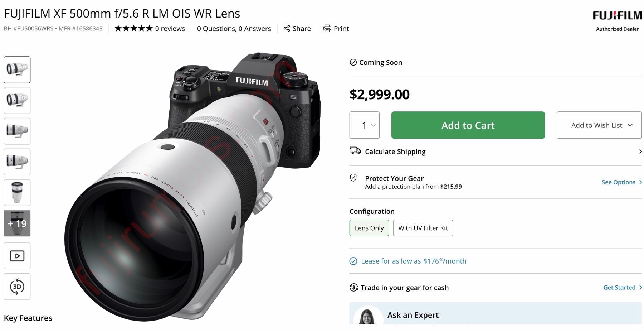Open the product video player icon

click(x=17, y=256)
